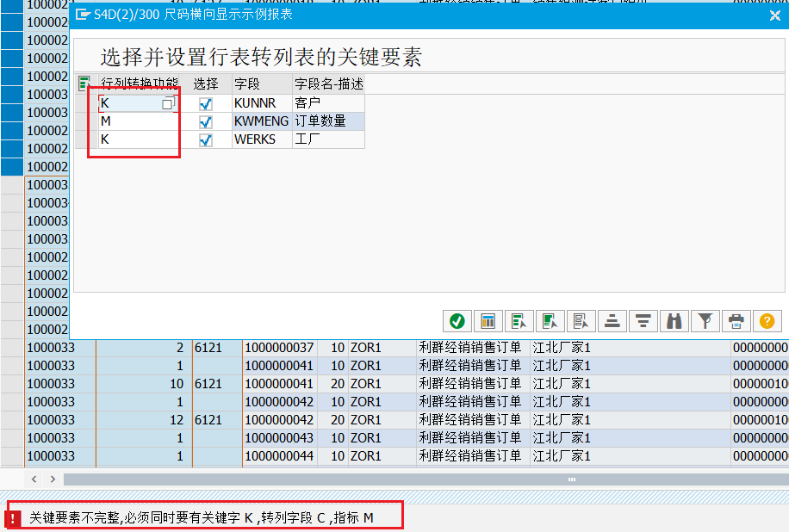Image resolution: width=789 pixels, height=532 pixels.
Task: Select the 客户 description cell
Action: coord(328,103)
